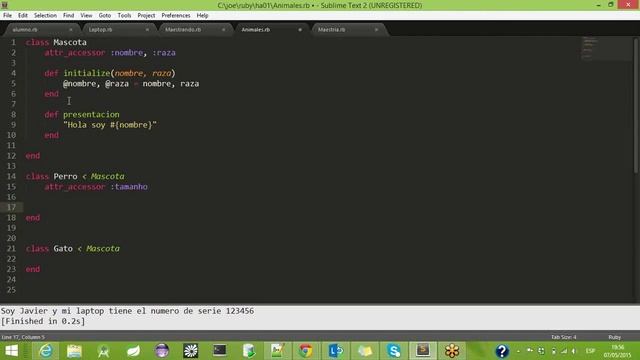Open the picture editor taskbar icon
640x360 pixels.
pos(278,351)
